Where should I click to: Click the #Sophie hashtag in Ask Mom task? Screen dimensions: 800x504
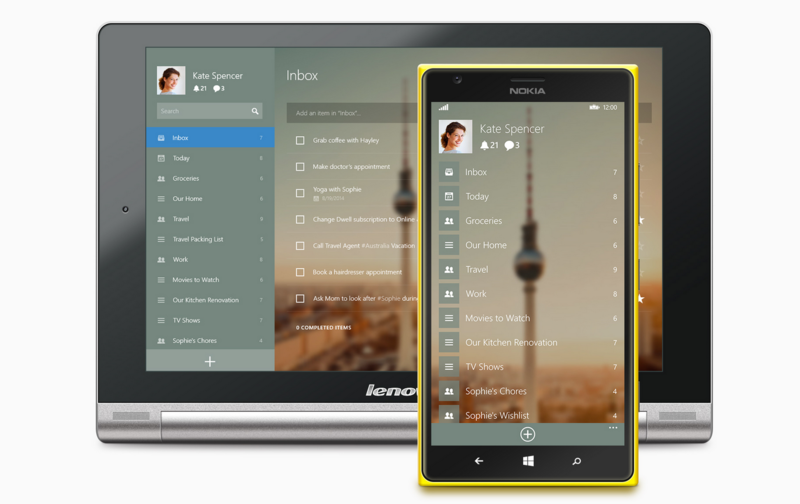pyautogui.click(x=389, y=298)
